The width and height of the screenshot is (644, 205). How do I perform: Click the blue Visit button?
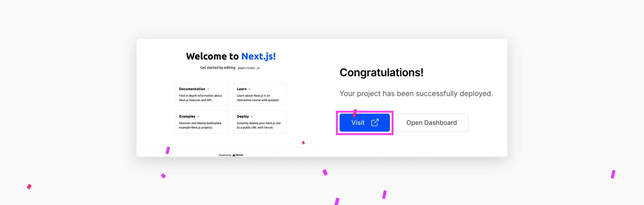pyautogui.click(x=365, y=122)
